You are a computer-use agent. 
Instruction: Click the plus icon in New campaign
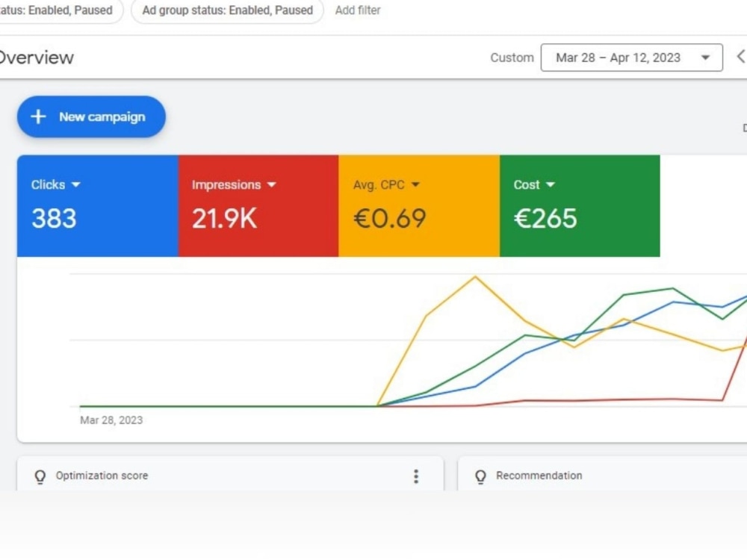38,116
